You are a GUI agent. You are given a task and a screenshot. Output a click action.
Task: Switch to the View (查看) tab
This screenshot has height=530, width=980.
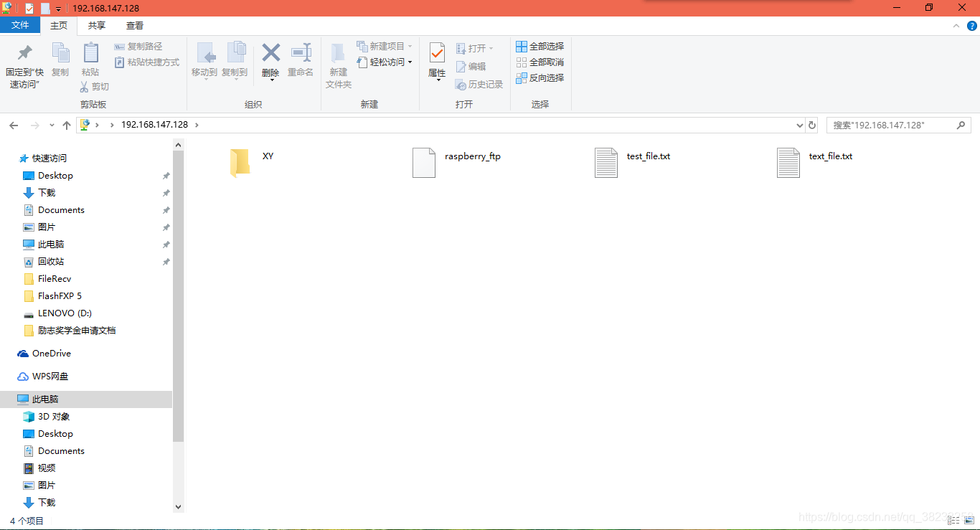click(x=135, y=26)
